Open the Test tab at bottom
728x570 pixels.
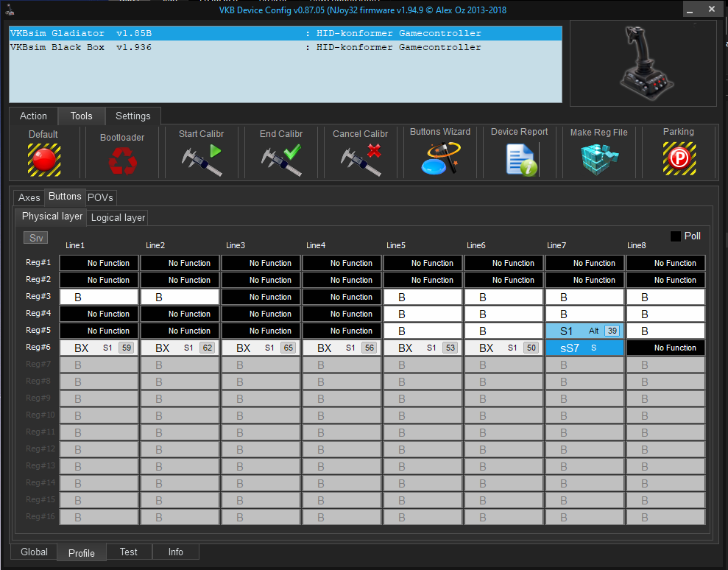[129, 552]
